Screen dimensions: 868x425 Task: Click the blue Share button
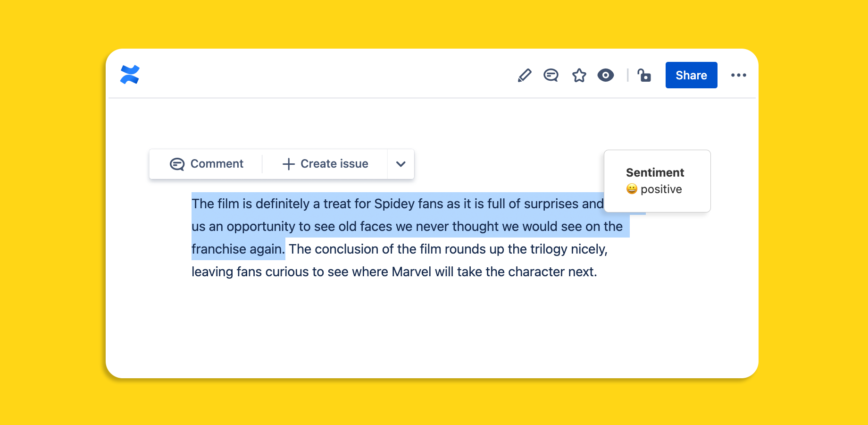691,75
